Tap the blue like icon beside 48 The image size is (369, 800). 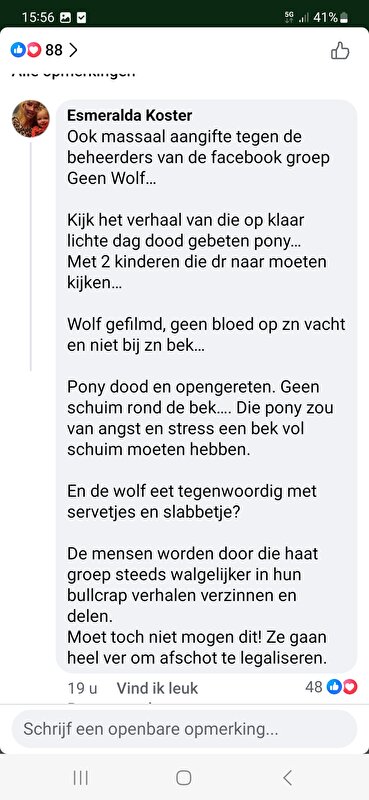(334, 687)
